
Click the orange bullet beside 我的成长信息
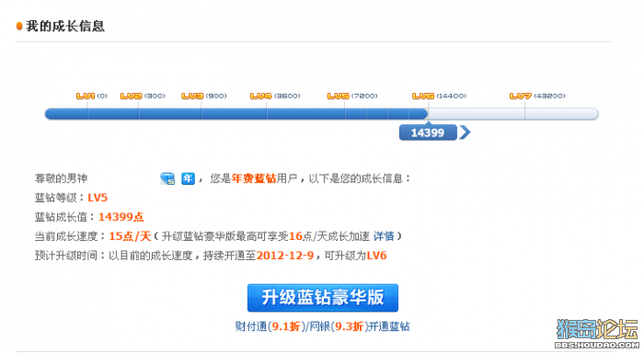tap(19, 27)
